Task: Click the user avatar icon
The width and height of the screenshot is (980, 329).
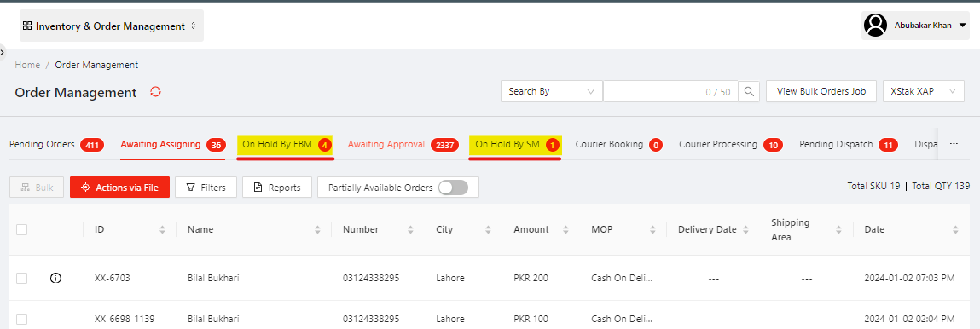Action: [x=876, y=26]
